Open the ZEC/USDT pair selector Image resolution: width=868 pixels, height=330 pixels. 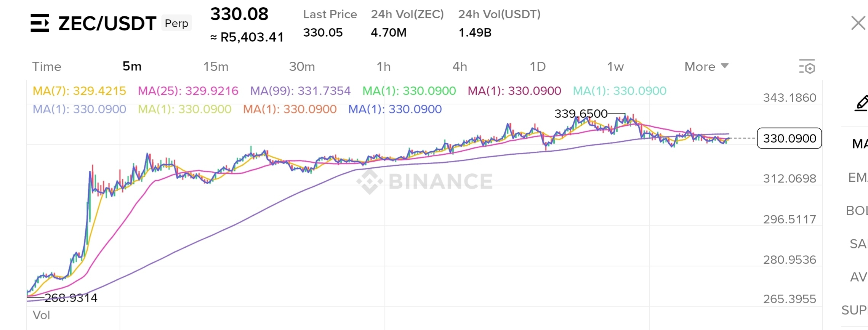click(107, 23)
